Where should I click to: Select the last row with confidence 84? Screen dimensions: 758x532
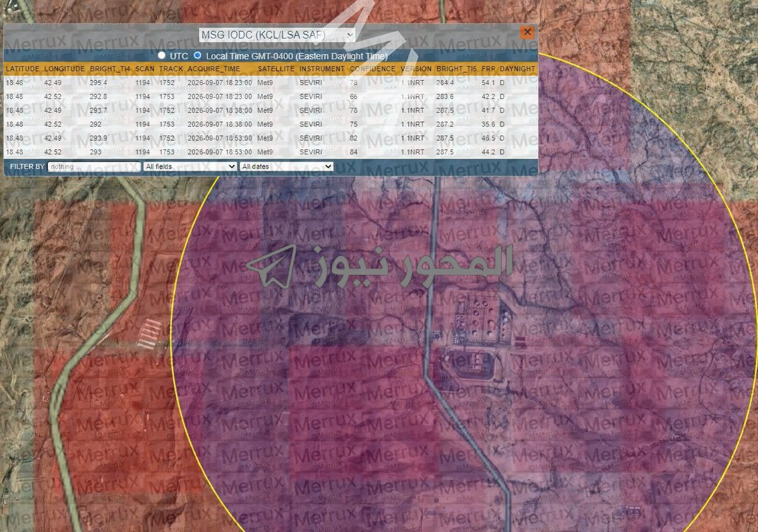271,152
